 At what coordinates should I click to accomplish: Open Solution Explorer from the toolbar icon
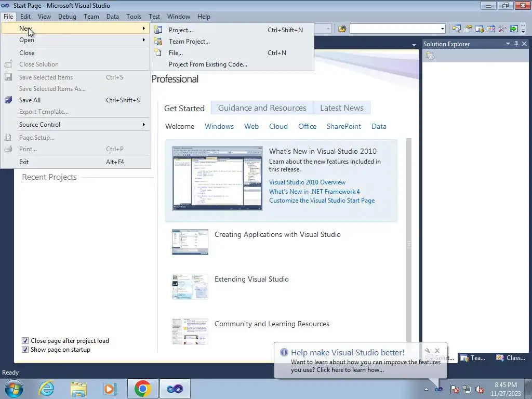(456, 29)
